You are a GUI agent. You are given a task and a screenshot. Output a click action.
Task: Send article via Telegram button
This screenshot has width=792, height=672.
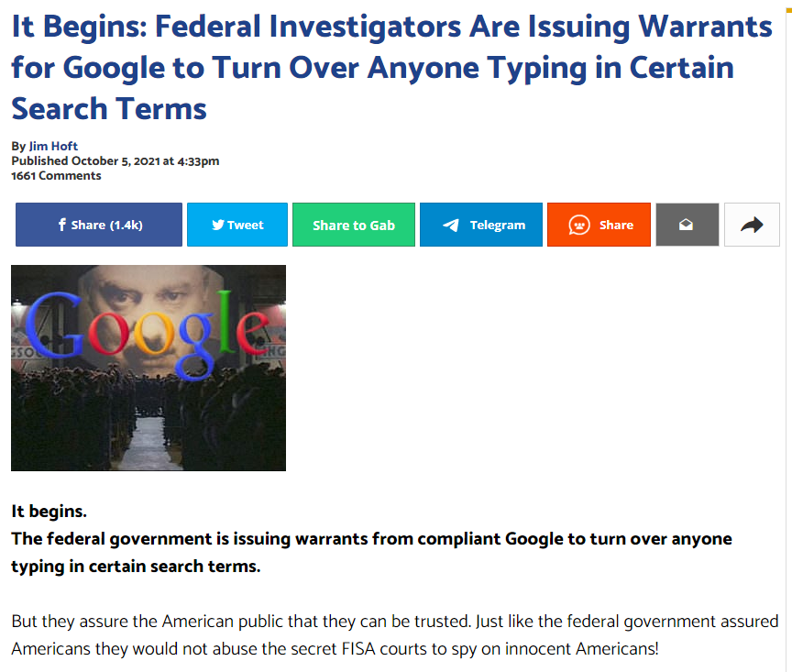tap(481, 225)
